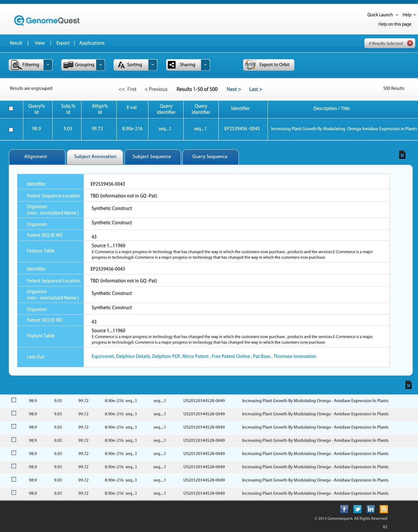The image size is (418, 532).
Task: Click the Sharing icon
Action: [x=172, y=65]
